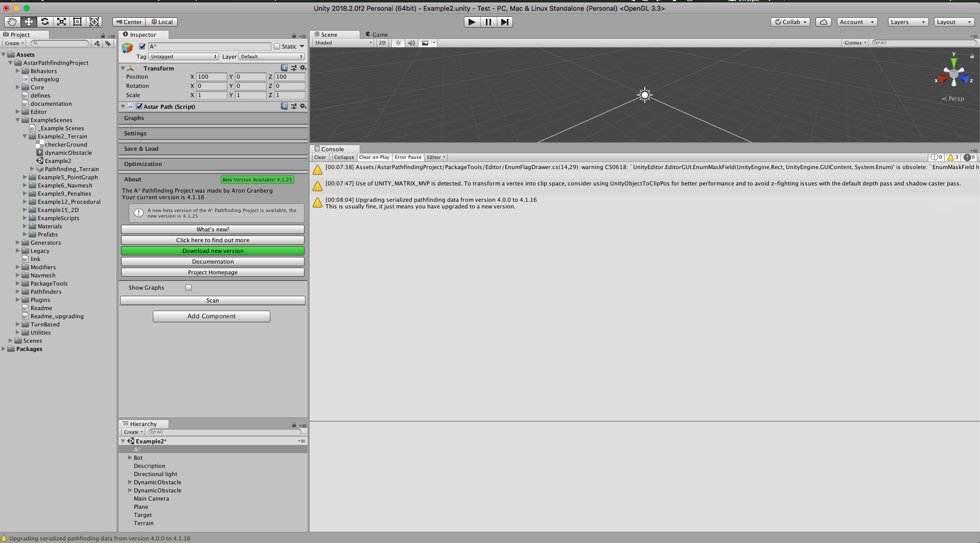The image size is (980, 543).
Task: Select the combined Transform tool
Action: [x=94, y=22]
